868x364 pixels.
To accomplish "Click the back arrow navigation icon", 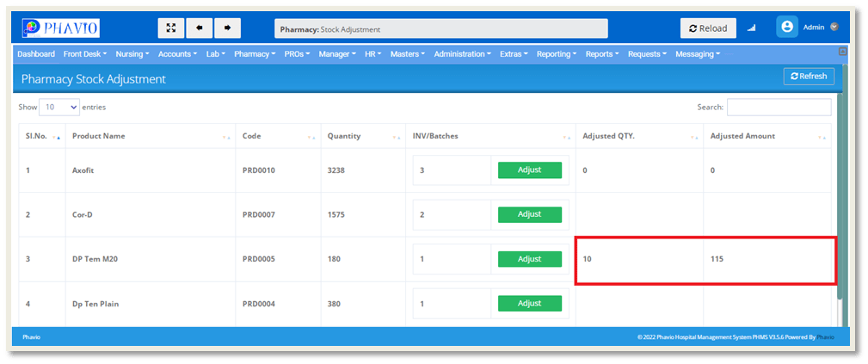I will click(x=200, y=28).
